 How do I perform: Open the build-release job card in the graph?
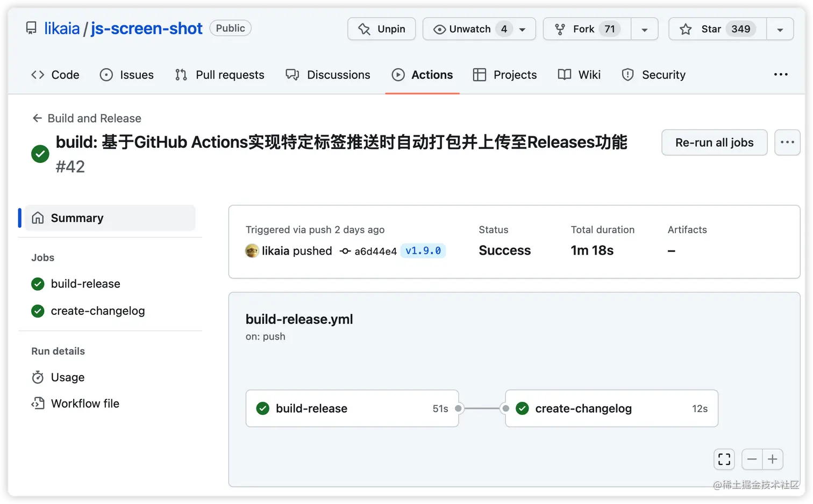pyautogui.click(x=352, y=408)
